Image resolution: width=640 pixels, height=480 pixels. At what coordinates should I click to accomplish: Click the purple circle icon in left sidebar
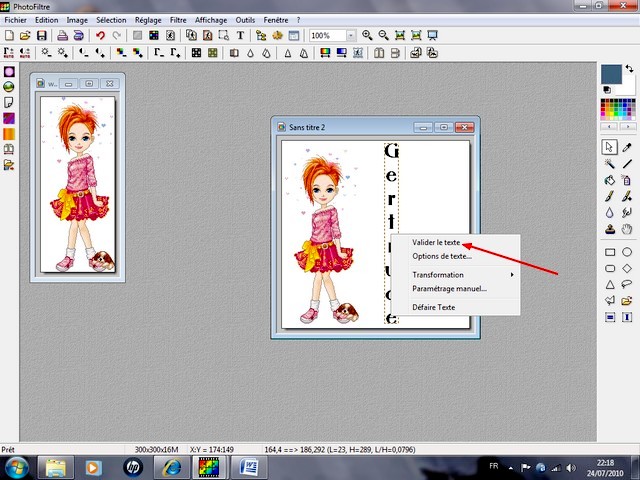(x=9, y=72)
